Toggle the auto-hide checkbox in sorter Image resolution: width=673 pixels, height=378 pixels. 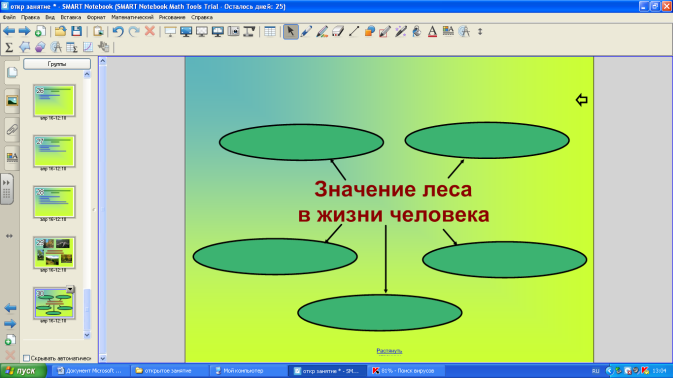[x=27, y=358]
